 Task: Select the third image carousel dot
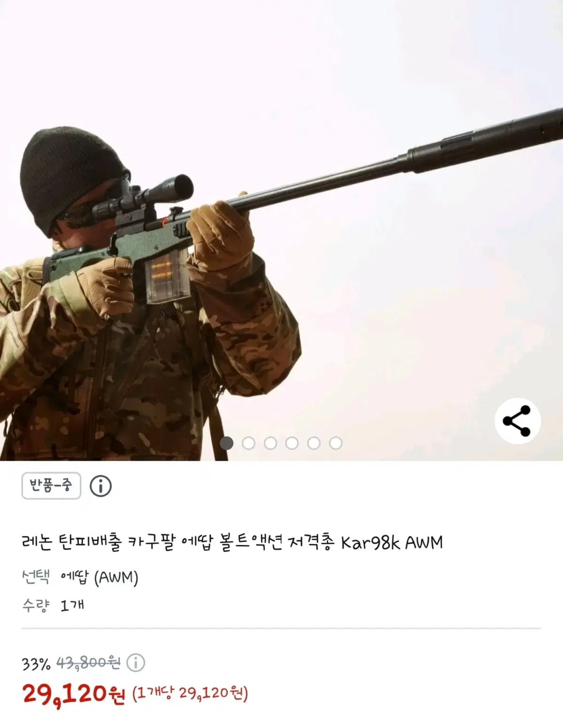tap(270, 443)
